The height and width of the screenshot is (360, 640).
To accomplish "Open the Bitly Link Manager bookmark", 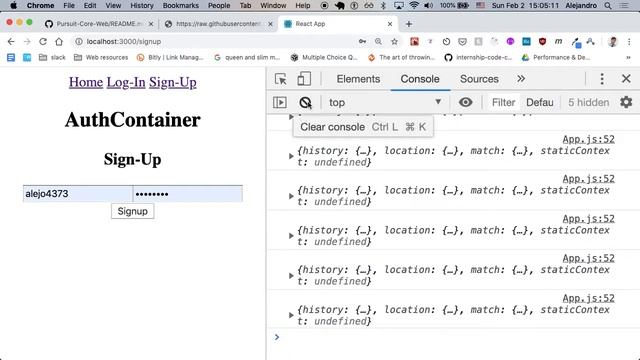I will pos(170,58).
